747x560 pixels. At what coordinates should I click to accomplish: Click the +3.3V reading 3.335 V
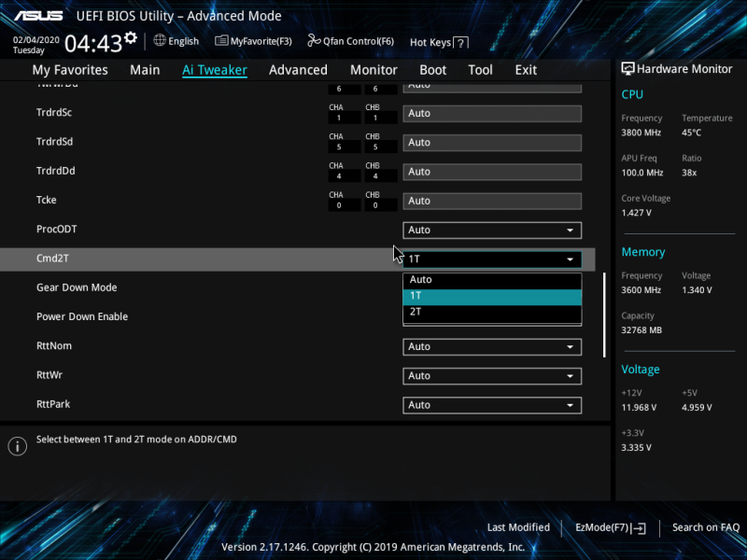coord(637,448)
